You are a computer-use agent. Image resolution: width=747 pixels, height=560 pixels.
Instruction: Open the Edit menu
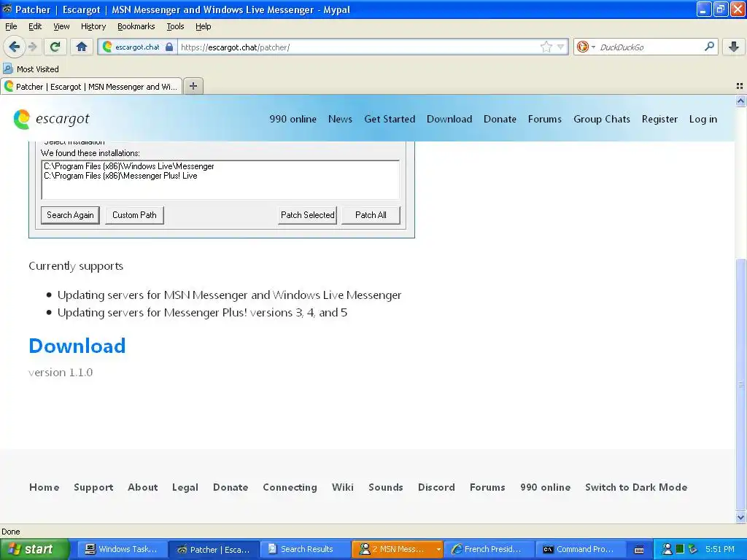tap(35, 26)
